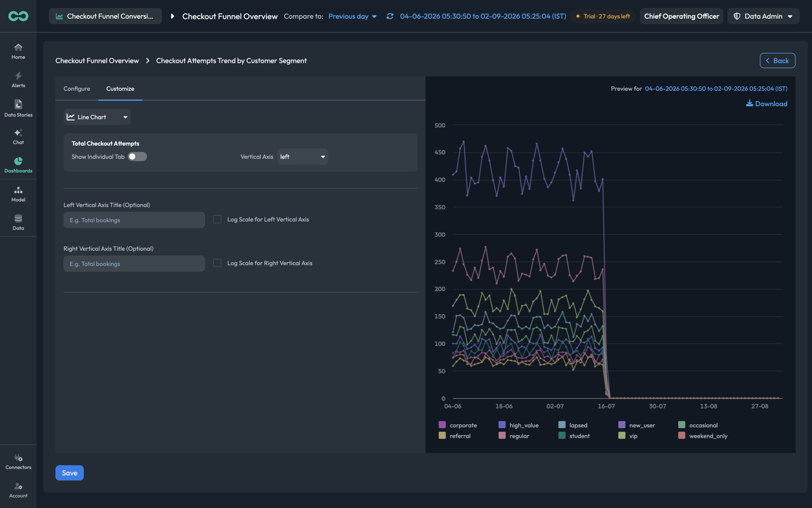Click the vip legend color swatch

pyautogui.click(x=622, y=435)
